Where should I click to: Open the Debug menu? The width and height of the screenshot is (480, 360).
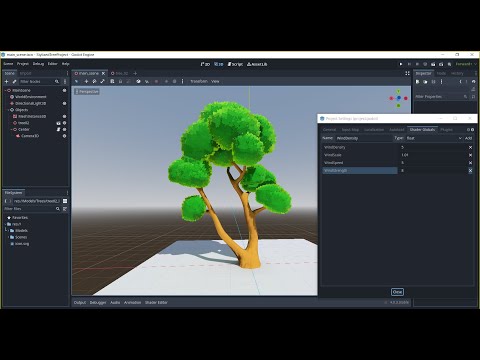tap(38, 64)
